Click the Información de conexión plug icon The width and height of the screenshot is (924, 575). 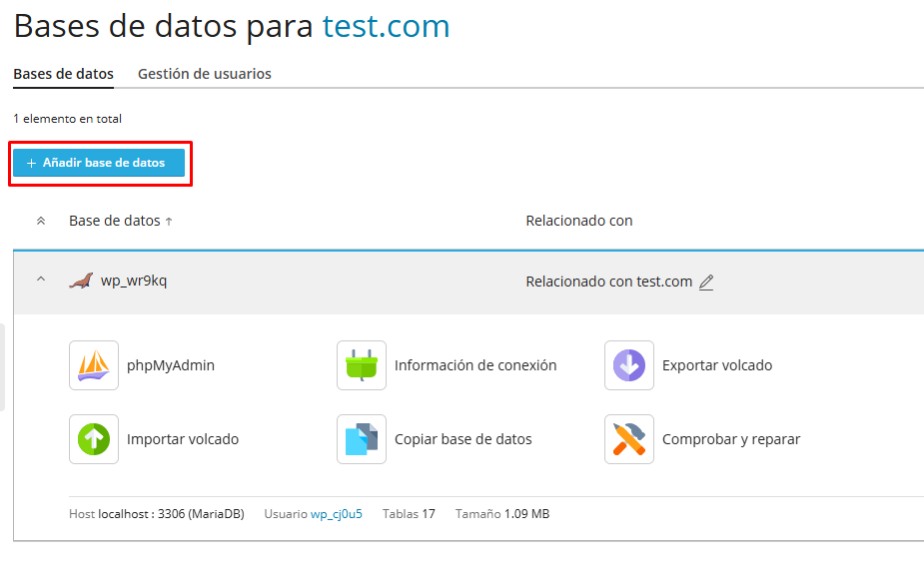click(362, 365)
